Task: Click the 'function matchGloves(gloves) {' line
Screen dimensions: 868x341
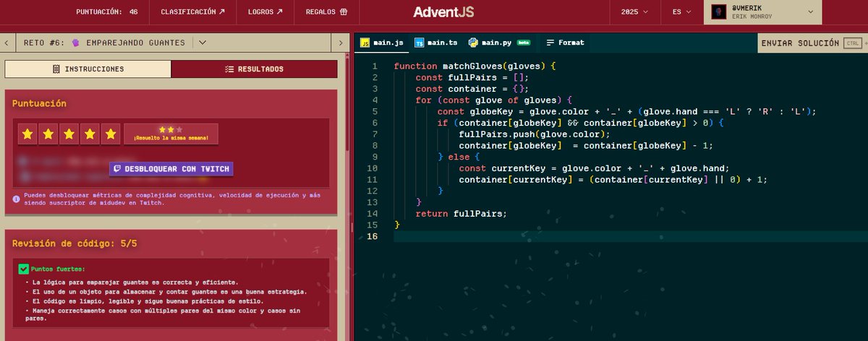Action: click(x=475, y=66)
